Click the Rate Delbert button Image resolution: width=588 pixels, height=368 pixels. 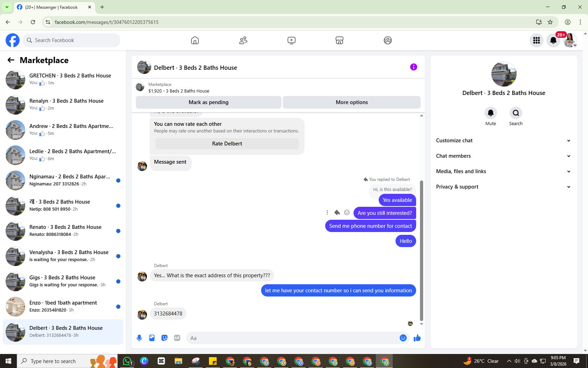click(x=227, y=144)
